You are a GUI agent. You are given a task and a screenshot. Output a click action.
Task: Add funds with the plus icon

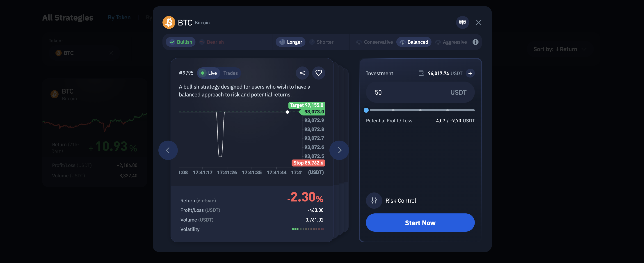(x=470, y=73)
